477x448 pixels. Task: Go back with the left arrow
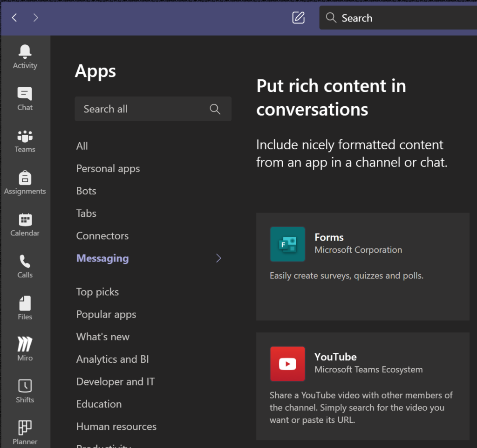pos(14,18)
